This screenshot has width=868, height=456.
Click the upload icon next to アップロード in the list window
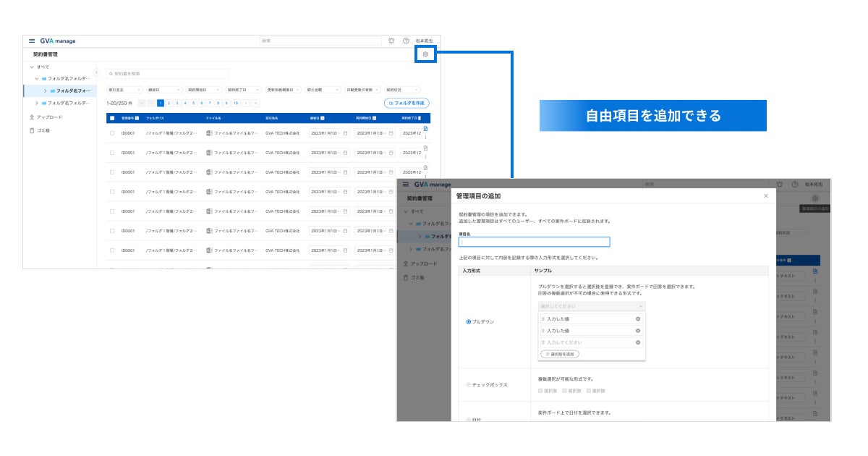[x=31, y=117]
